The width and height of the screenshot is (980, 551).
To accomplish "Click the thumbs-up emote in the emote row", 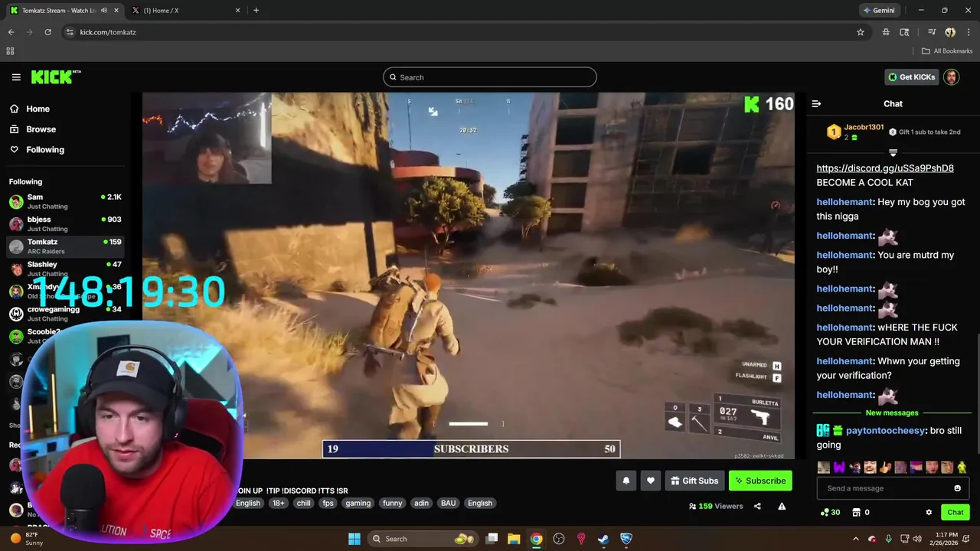I will (885, 468).
